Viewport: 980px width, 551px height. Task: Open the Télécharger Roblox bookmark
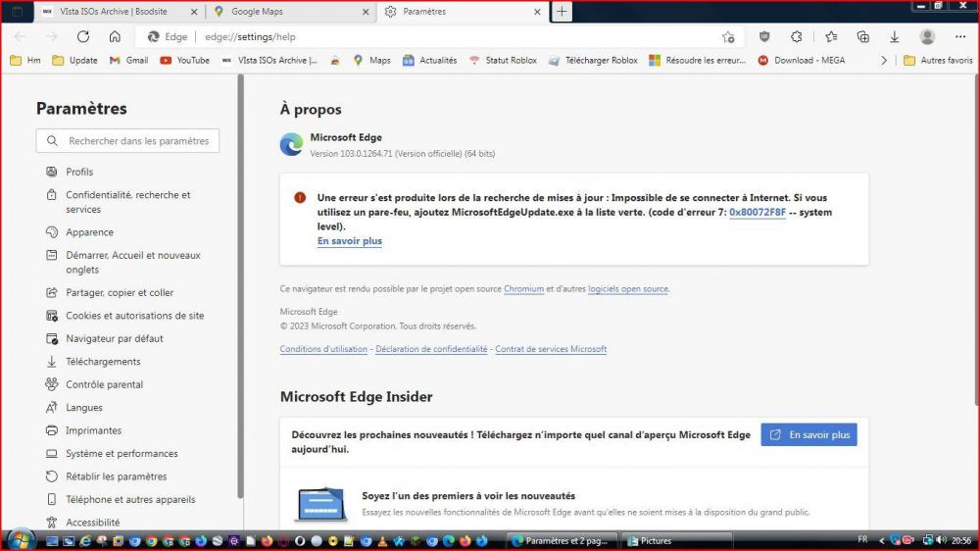(x=593, y=60)
